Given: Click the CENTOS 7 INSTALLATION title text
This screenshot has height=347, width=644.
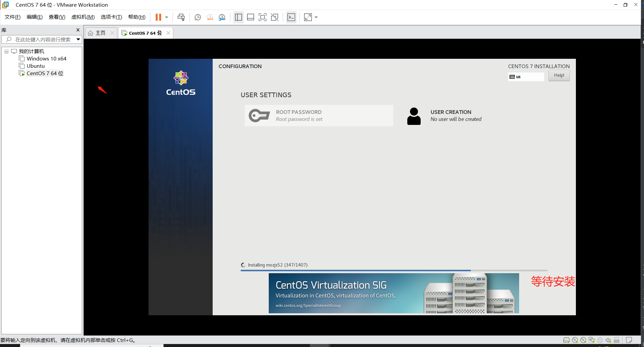Looking at the screenshot, I should (x=539, y=66).
